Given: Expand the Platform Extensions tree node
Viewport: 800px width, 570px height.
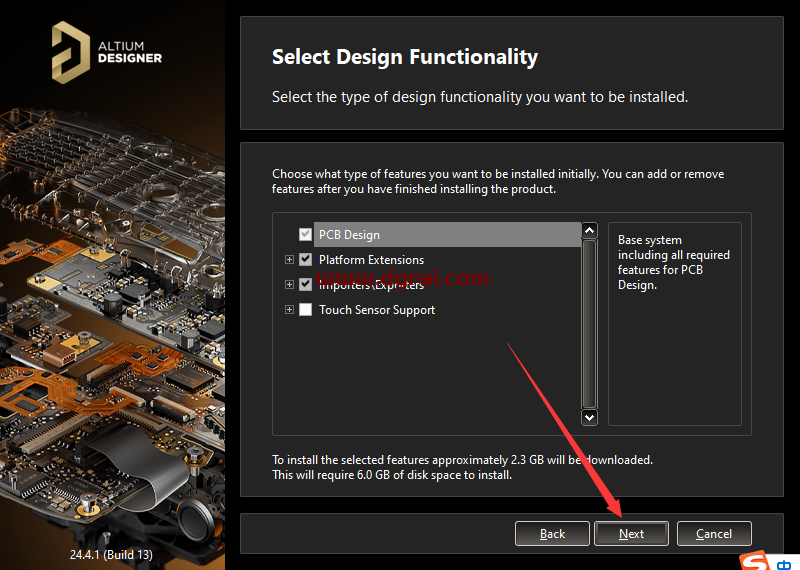Looking at the screenshot, I should click(289, 260).
